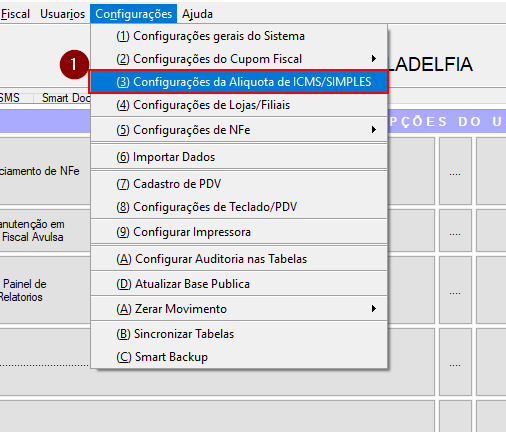This screenshot has height=432, width=506.
Task: Expand Zerar Movimento submenu arrow
Action: coord(374,309)
